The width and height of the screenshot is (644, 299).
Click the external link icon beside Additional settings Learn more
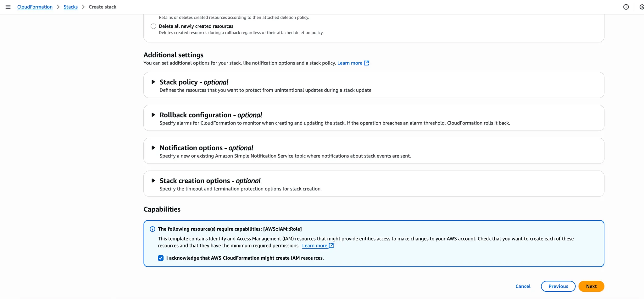366,63
